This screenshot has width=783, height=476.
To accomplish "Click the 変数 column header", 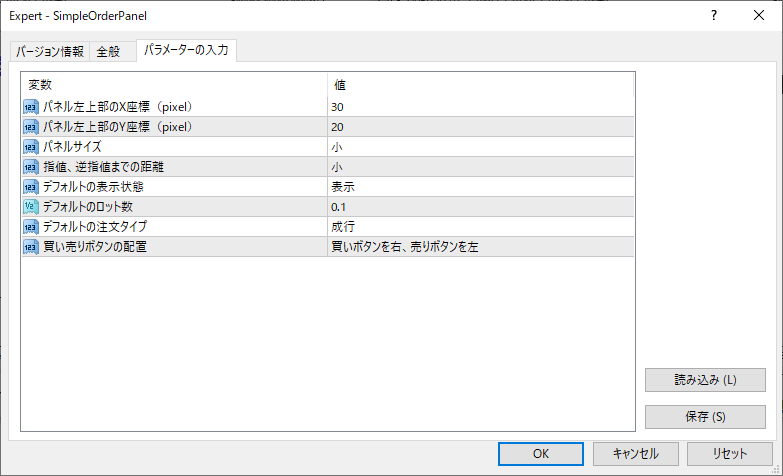I will tap(174, 85).
